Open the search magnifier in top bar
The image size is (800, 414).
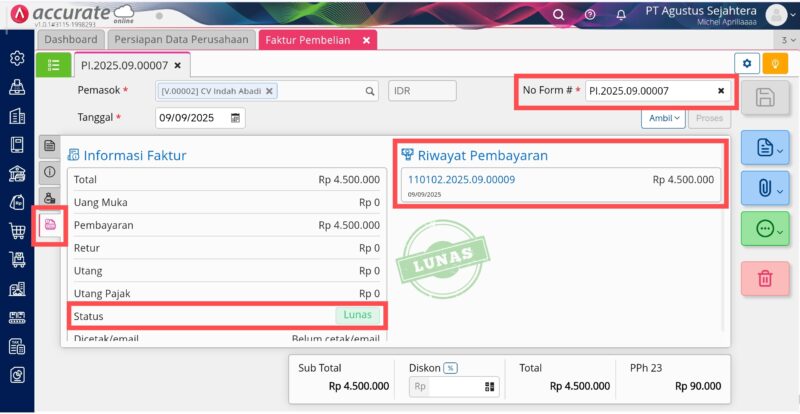[559, 15]
